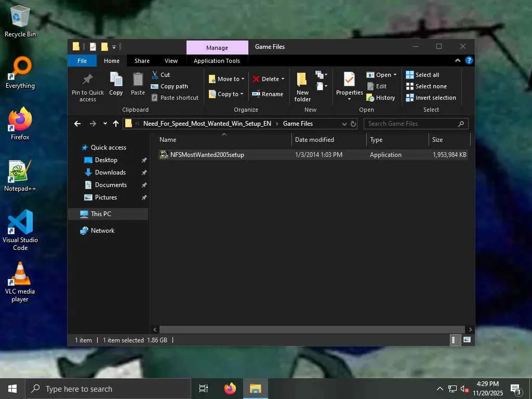Image resolution: width=532 pixels, height=399 pixels.
Task: Expand the Open dropdown arrow
Action: (395, 75)
